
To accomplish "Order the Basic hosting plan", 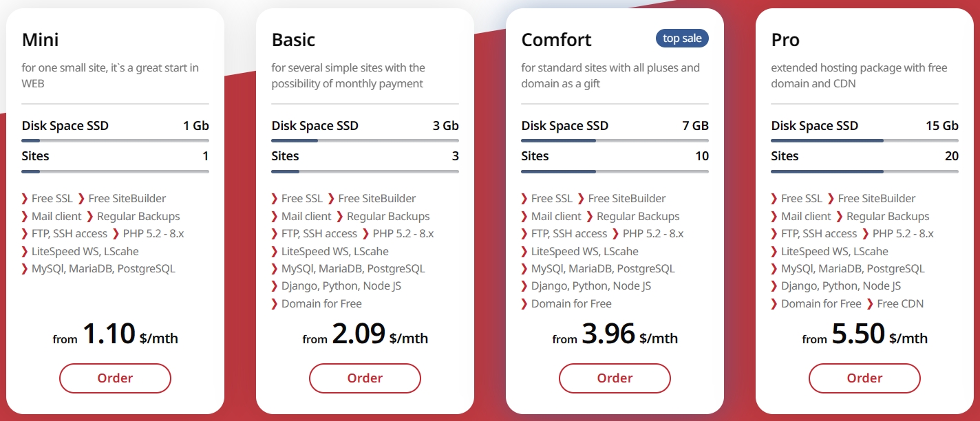I will pos(365,378).
